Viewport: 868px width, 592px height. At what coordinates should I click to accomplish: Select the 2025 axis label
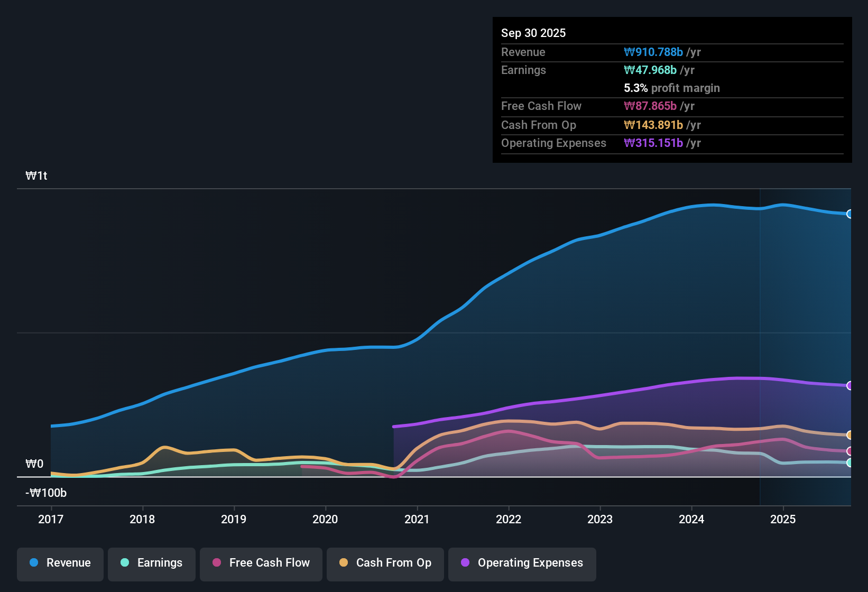coord(784,520)
